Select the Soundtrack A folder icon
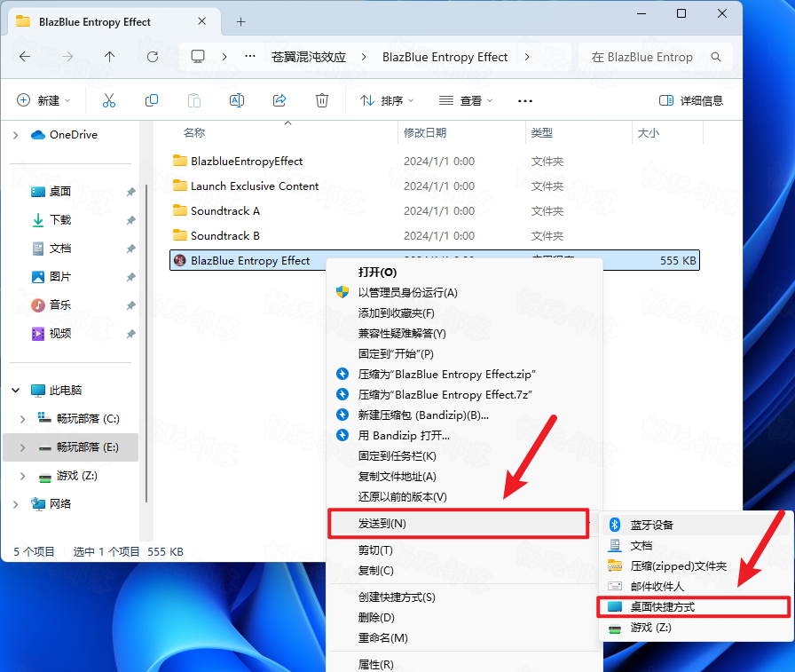This screenshot has width=795, height=672. click(x=180, y=210)
